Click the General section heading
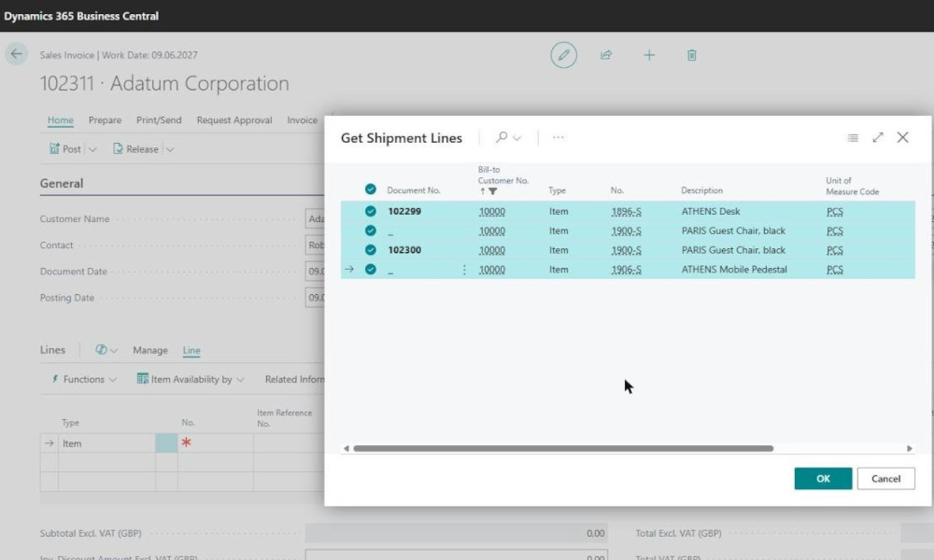 [x=62, y=183]
